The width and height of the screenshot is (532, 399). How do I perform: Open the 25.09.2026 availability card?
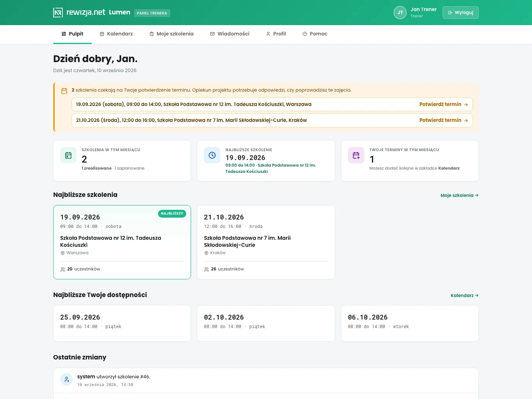point(122,323)
